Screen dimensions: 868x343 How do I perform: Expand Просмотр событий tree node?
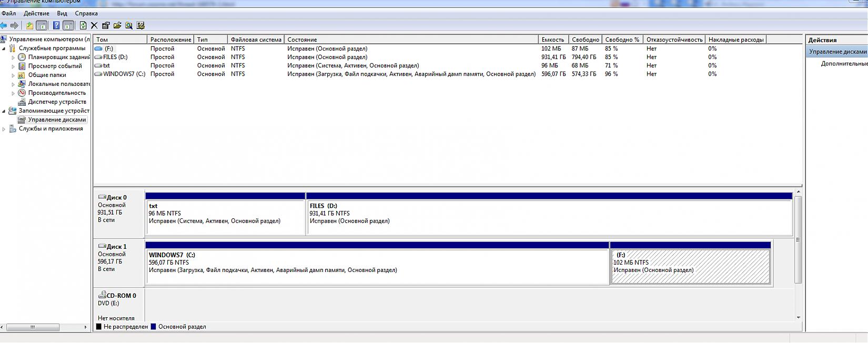click(x=13, y=66)
